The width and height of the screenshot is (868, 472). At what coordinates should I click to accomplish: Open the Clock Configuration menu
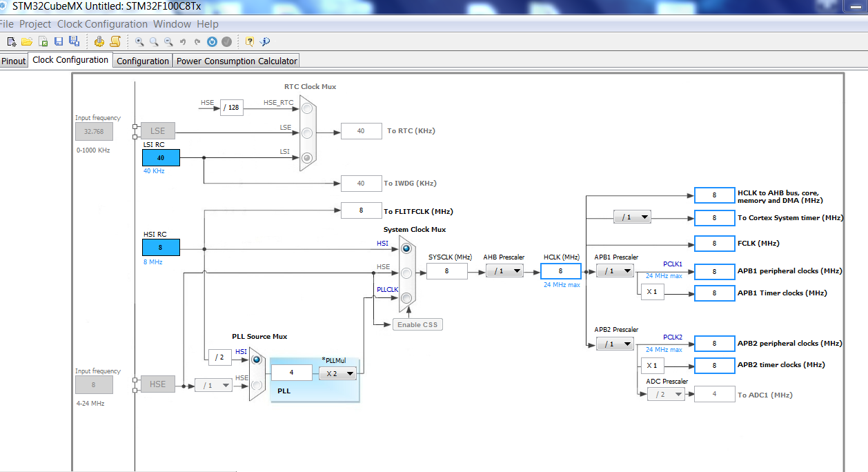click(x=102, y=24)
